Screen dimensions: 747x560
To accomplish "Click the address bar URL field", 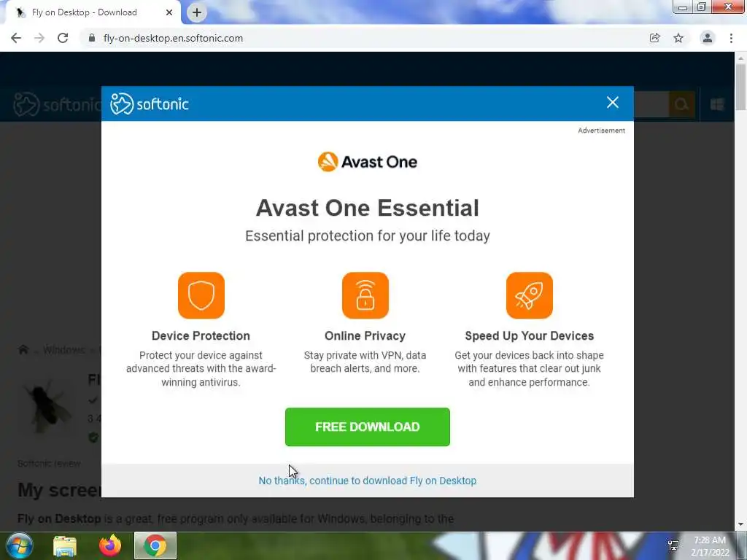I will tap(362, 38).
